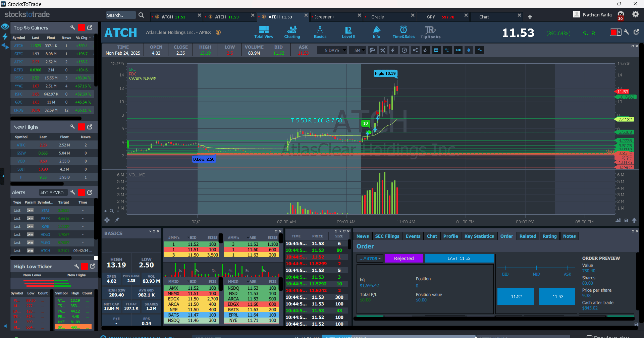Click the LAST 11.53 price button
The width and height of the screenshot is (644, 338).
coord(459,259)
